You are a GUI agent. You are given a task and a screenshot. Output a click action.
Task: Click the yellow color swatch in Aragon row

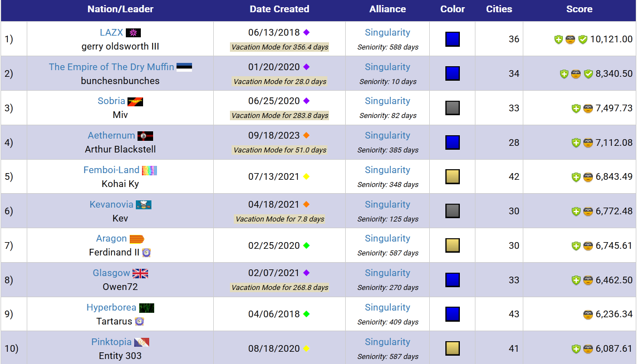click(x=453, y=245)
